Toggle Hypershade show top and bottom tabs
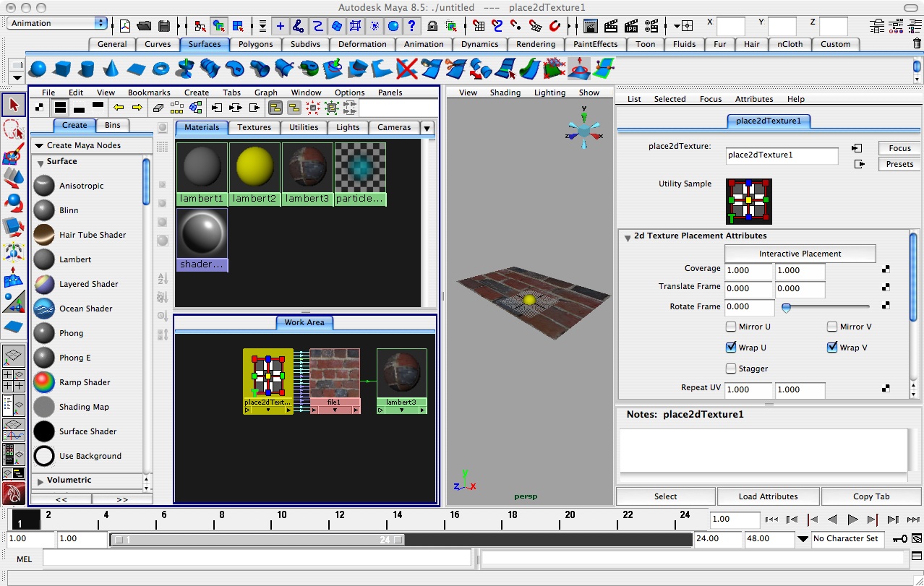Screen dimensions: 924x586 pos(61,108)
